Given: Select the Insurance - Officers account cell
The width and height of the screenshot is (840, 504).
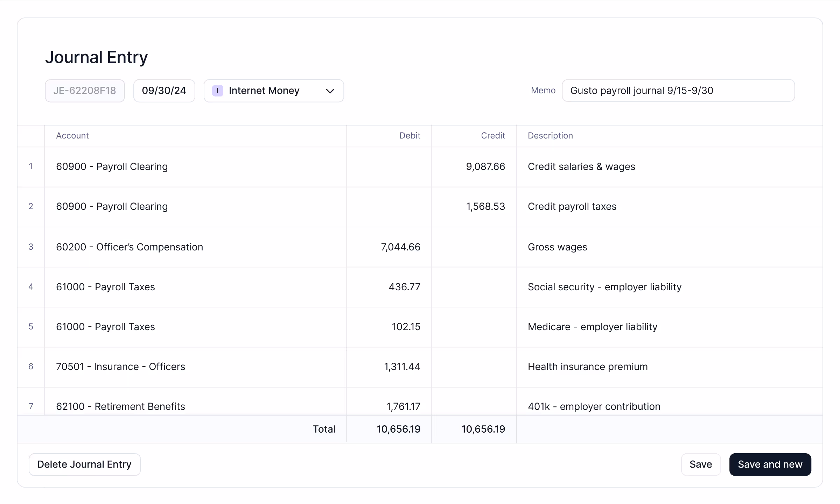Looking at the screenshot, I should click(120, 367).
